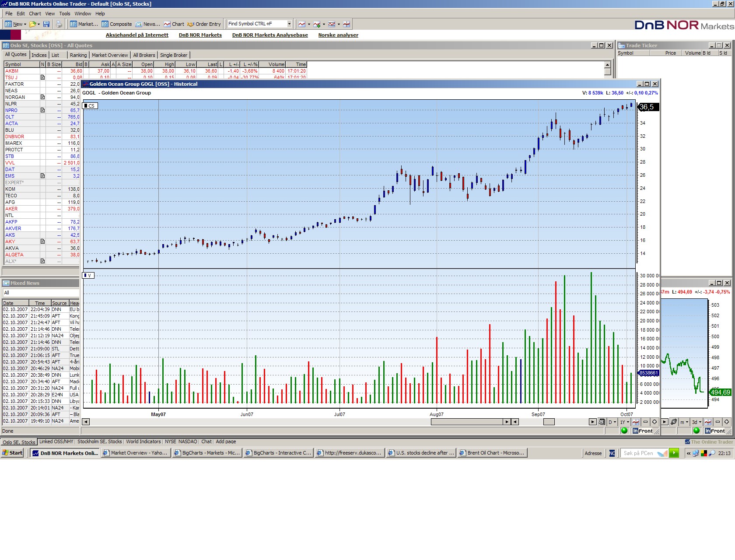Viewport: 735px width, 560px height.
Task: Open Market window from toolbar
Action: click(x=84, y=24)
